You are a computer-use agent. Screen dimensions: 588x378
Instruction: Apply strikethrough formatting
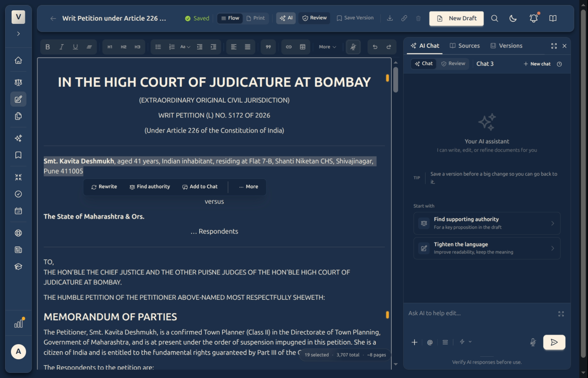pos(89,47)
